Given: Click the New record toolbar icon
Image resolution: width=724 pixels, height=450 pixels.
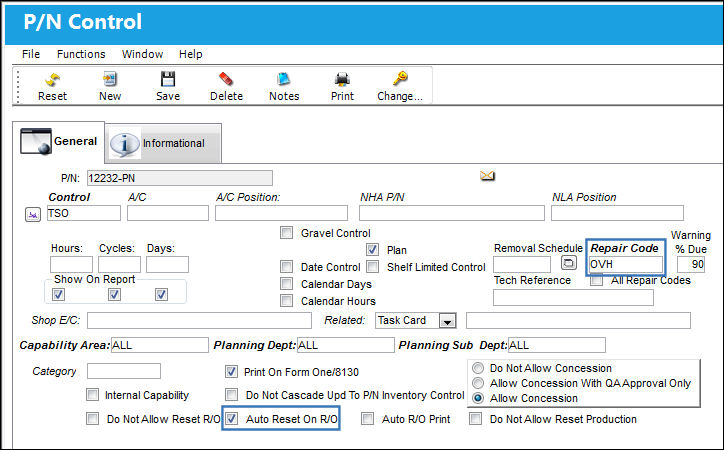Looking at the screenshot, I should pyautogui.click(x=110, y=79).
